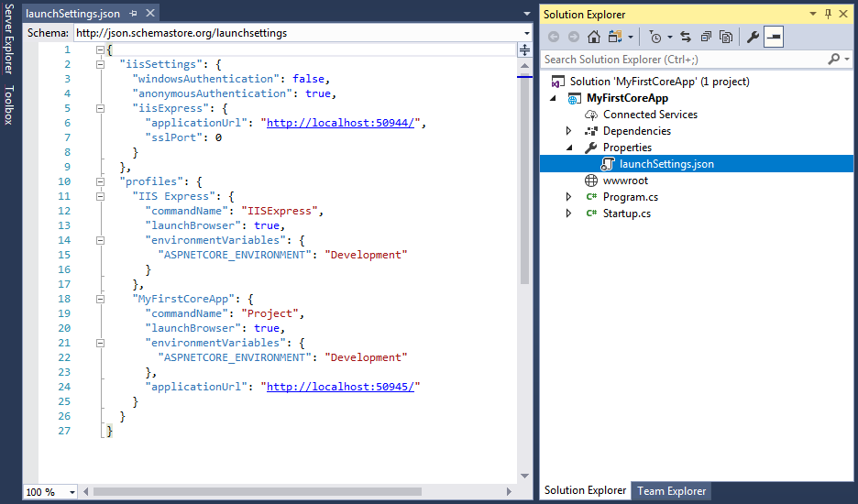Open the 100 % zoom dropdown
The image size is (858, 504).
tap(71, 492)
